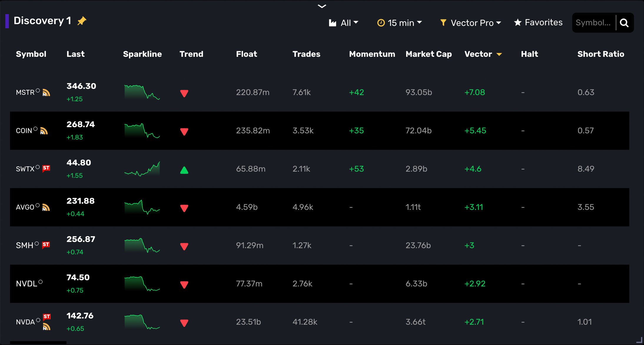Toggle the Favorites star filter
Screen dimensions: 644x345
point(538,23)
